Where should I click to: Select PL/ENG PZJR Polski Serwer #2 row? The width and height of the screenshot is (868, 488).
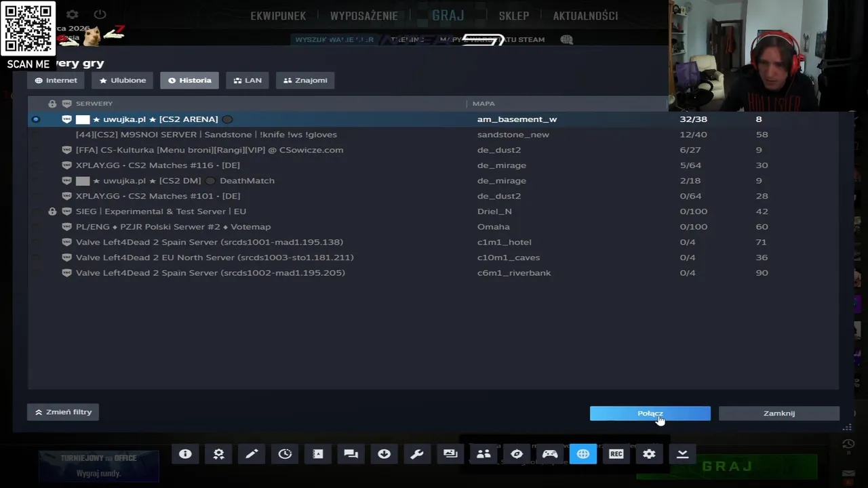click(x=433, y=226)
